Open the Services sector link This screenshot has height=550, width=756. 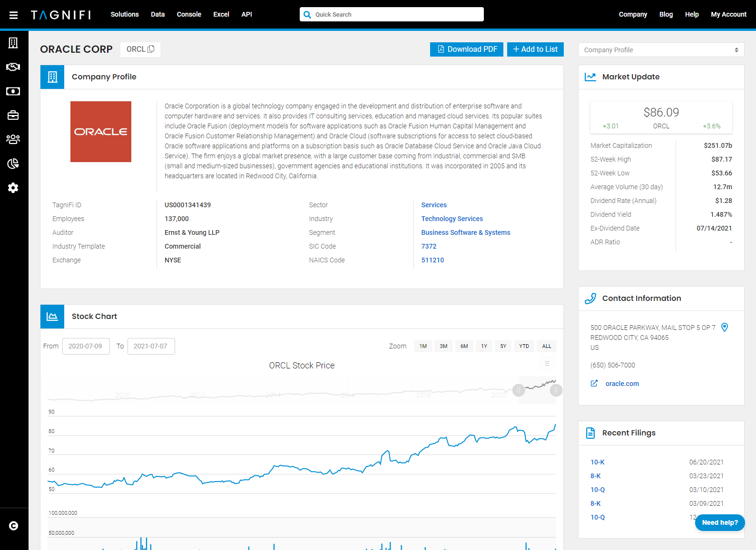click(434, 205)
